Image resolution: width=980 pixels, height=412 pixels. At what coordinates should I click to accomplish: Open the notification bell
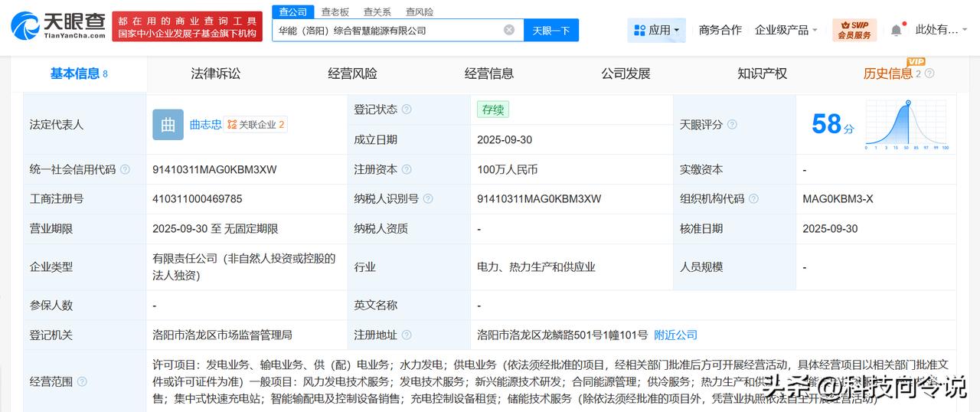coord(896,30)
